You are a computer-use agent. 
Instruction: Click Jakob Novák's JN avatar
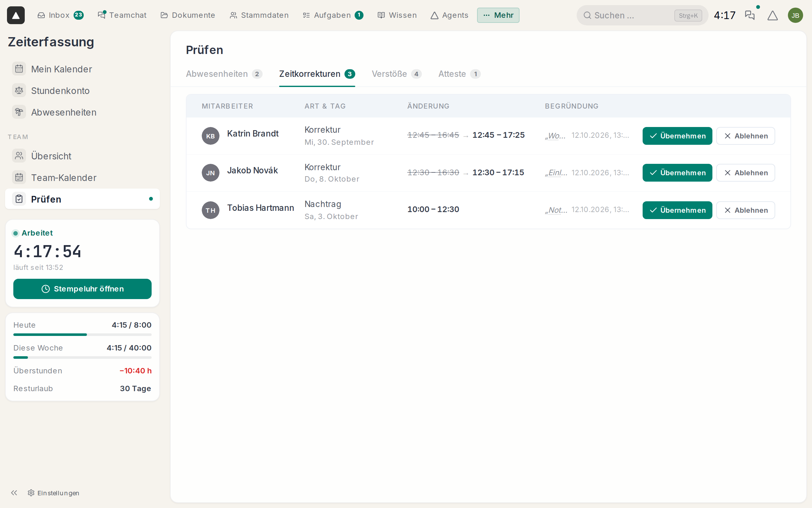click(210, 173)
